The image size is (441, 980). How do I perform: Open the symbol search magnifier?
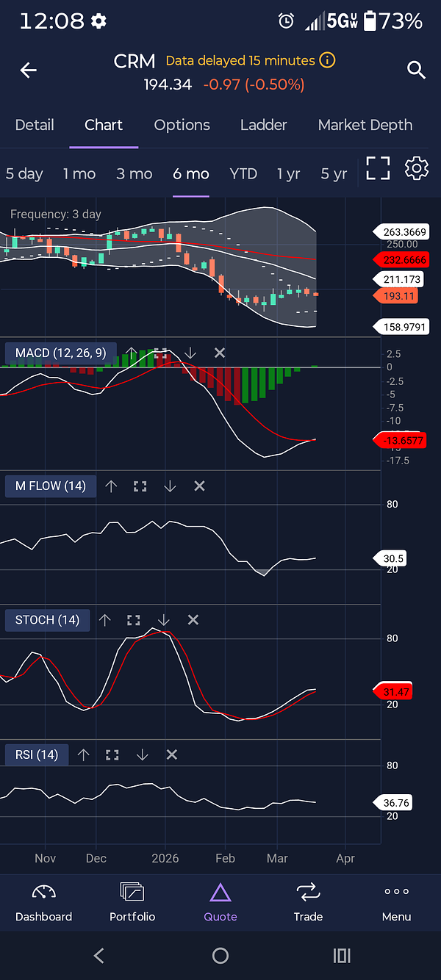click(x=416, y=71)
